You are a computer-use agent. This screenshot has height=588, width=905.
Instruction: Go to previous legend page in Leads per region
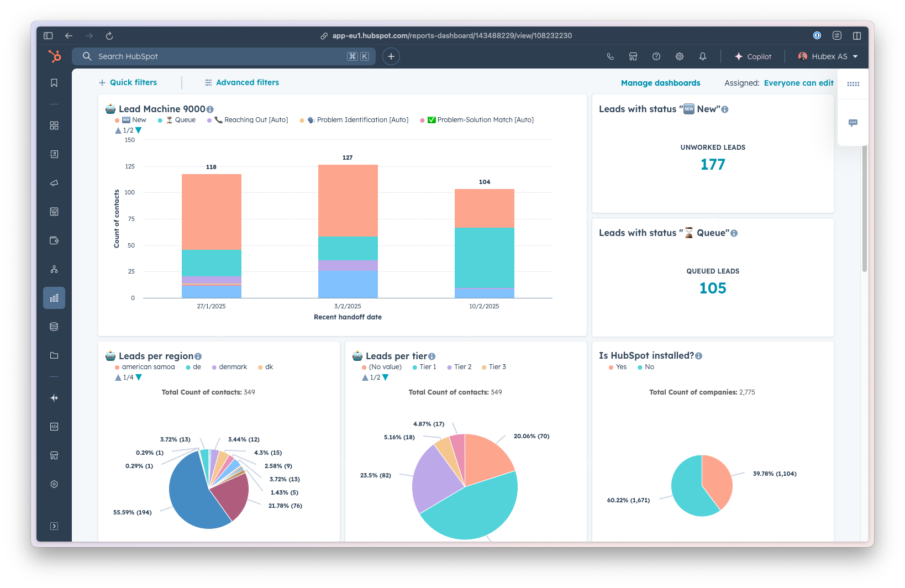tap(118, 377)
